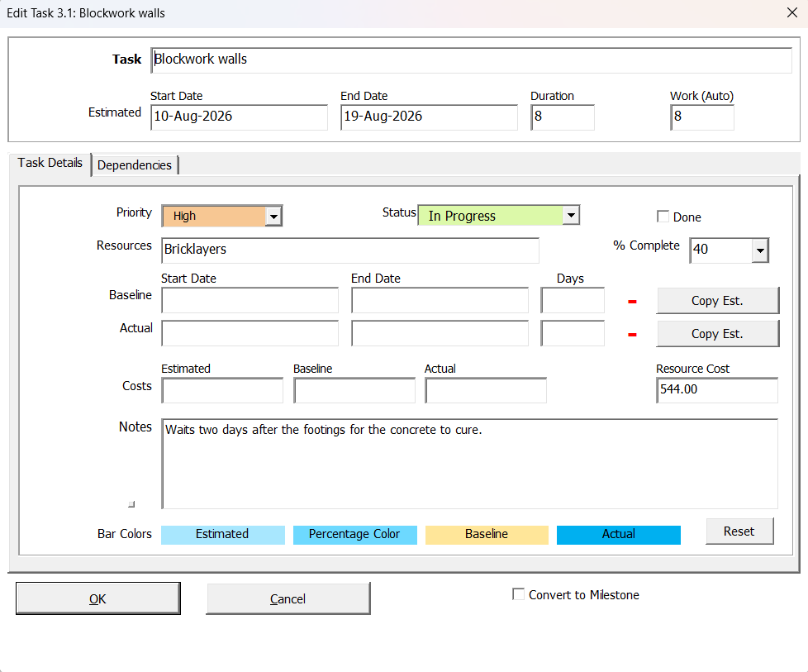Click the Estimated Costs field
The width and height of the screenshot is (808, 672).
(222, 390)
